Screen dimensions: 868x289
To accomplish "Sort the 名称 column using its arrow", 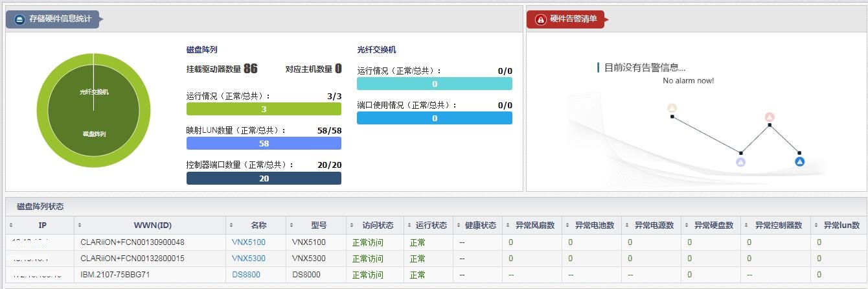I will pos(231,225).
